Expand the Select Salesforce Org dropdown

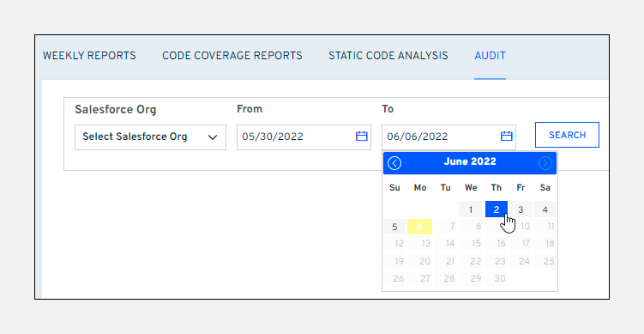(x=150, y=137)
